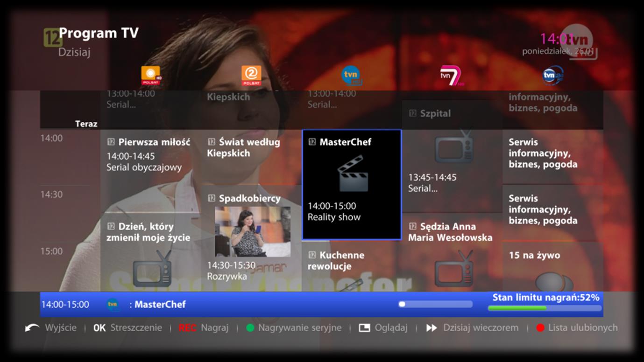This screenshot has width=644, height=362.
Task: Click the Stan limitu nagrań green bar
Action: click(x=545, y=308)
